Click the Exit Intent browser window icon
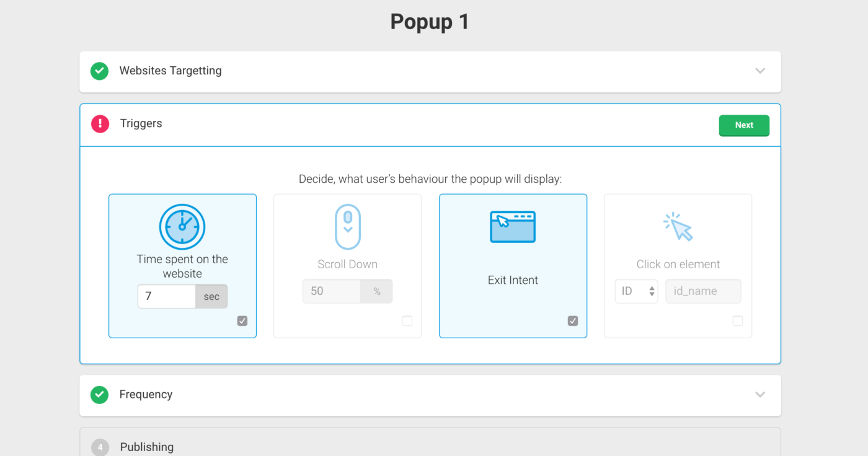The image size is (868, 456). [513, 227]
